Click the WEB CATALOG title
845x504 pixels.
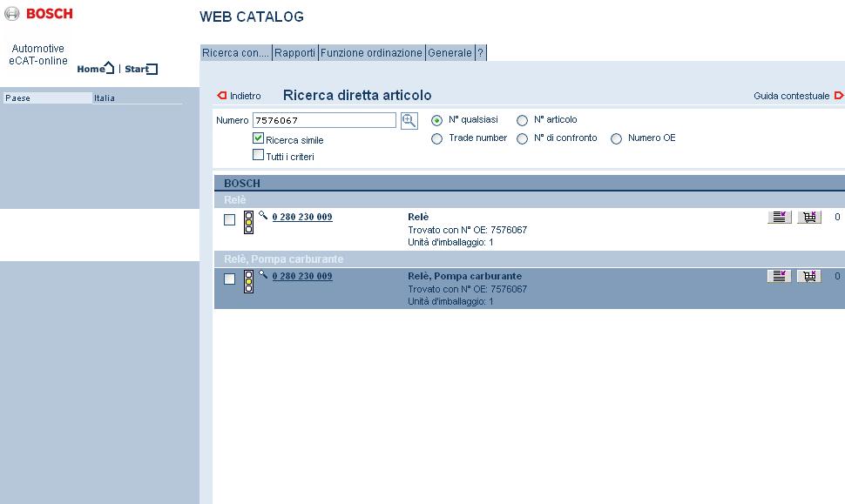pyautogui.click(x=252, y=17)
